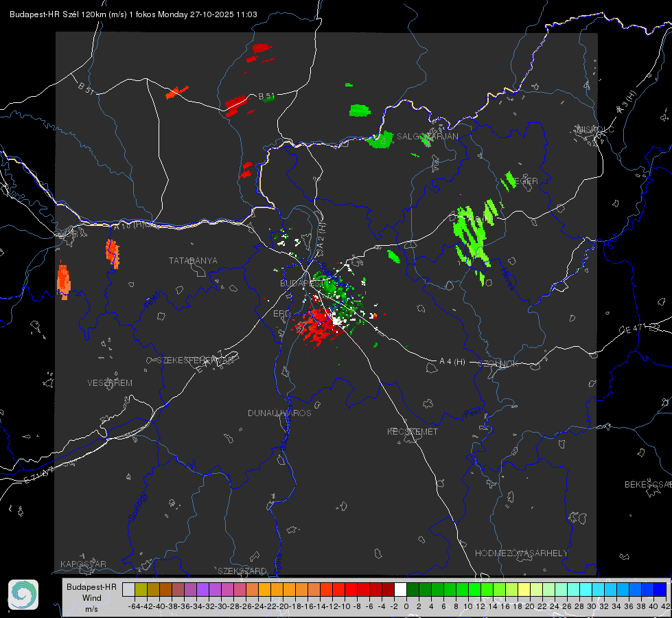Click the 'Budapest-HR Wind m/s' legend label
Image resolution: width=672 pixels, height=618 pixels.
[91, 597]
